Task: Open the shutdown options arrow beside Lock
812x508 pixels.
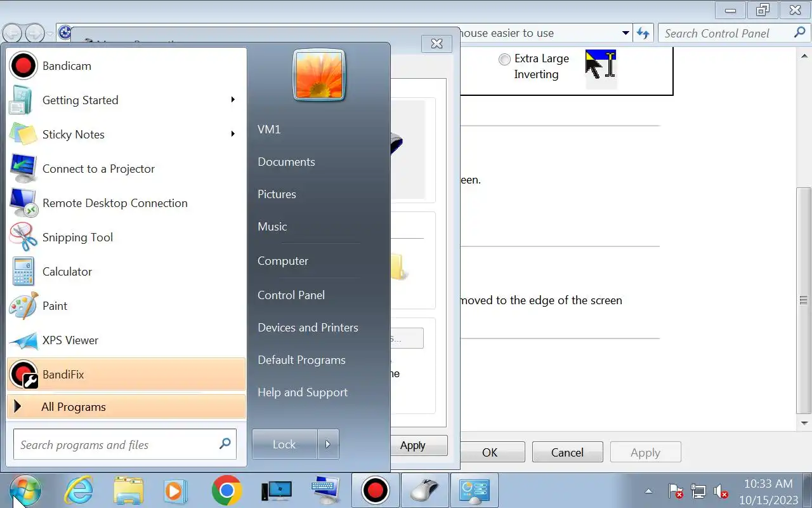Action: tap(328, 444)
